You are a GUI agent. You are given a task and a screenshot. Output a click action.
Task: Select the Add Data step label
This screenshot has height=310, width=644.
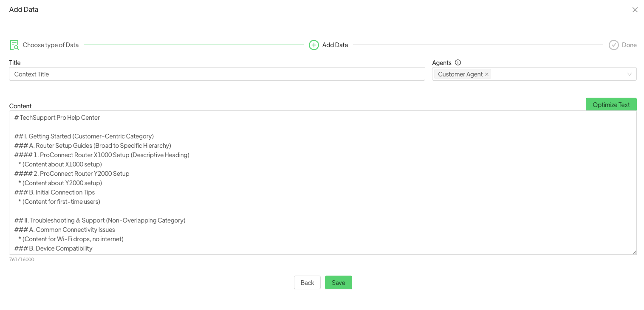[x=335, y=45]
